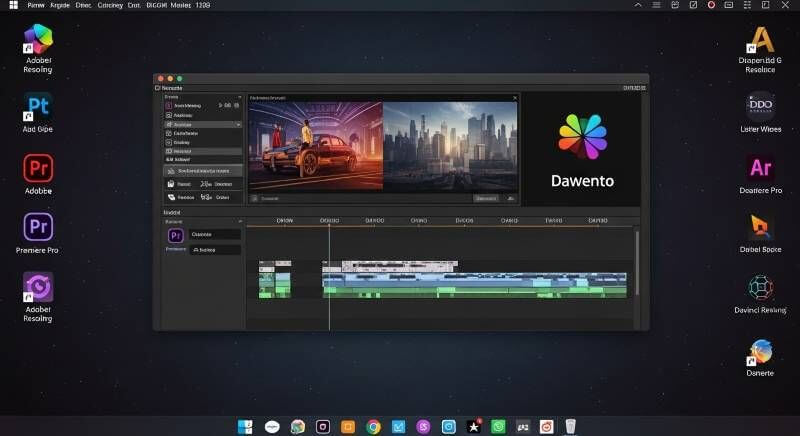Click the gray button in preview bottom bar
The width and height of the screenshot is (800, 436).
pyautogui.click(x=486, y=198)
